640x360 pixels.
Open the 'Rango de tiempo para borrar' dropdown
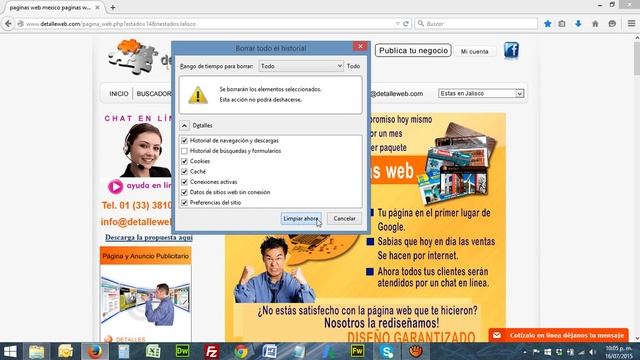301,66
